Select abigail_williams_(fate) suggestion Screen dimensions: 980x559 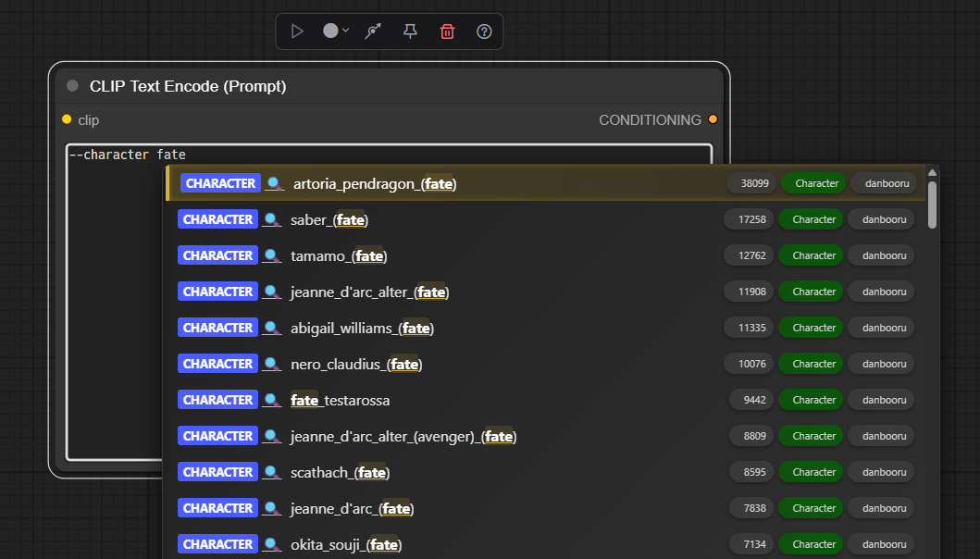pos(545,328)
